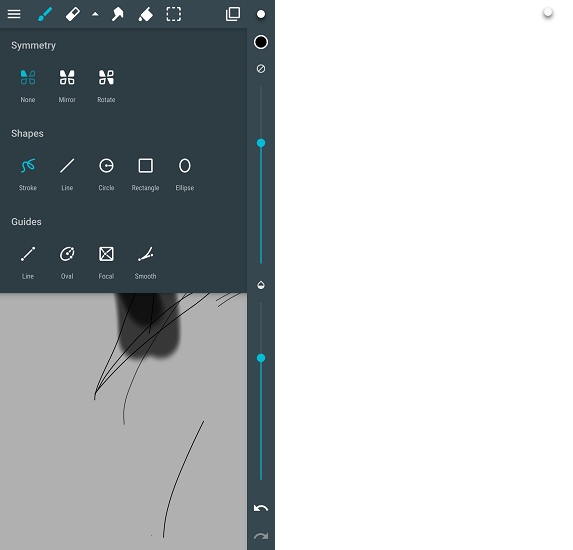The height and width of the screenshot is (550, 573).
Task: Choose the Ellipse shape
Action: coord(185,174)
